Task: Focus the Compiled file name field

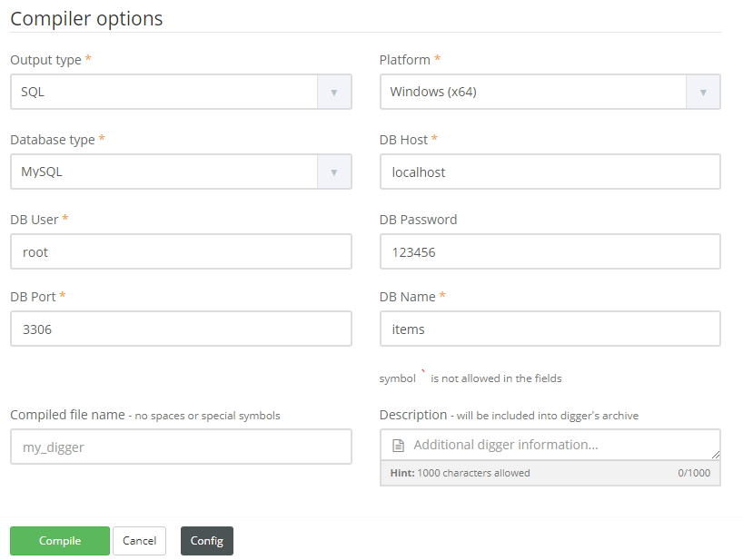Action: (181, 447)
